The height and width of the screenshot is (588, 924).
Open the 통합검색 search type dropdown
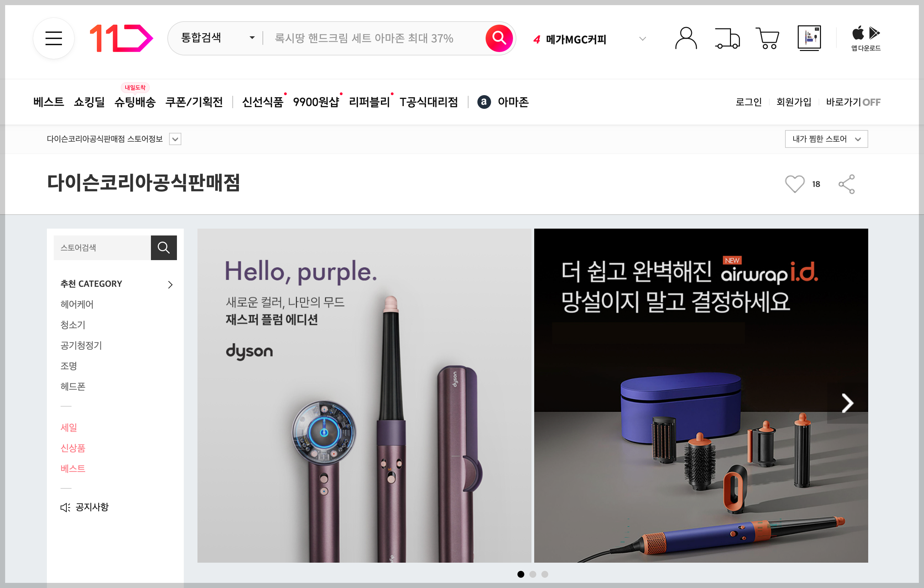pyautogui.click(x=218, y=38)
